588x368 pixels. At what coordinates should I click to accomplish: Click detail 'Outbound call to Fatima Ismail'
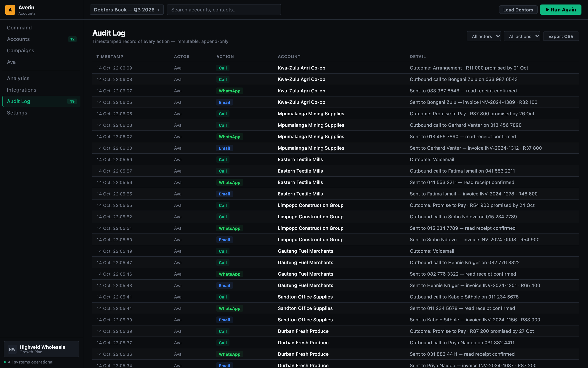[462, 171]
